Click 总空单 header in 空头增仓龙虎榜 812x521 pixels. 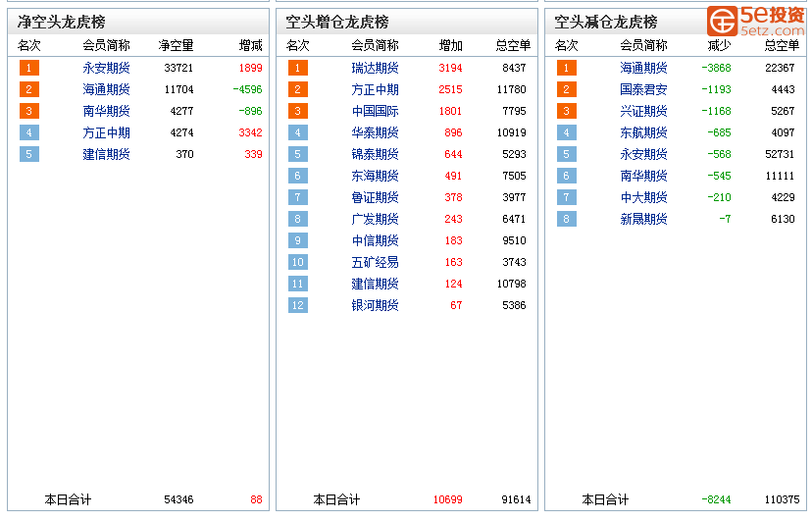(x=513, y=45)
